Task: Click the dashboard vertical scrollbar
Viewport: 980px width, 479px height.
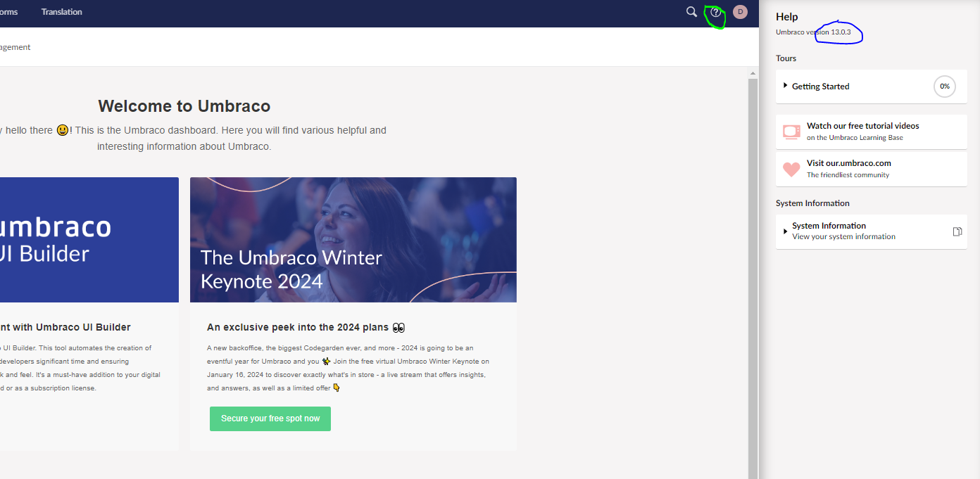Action: [x=753, y=281]
